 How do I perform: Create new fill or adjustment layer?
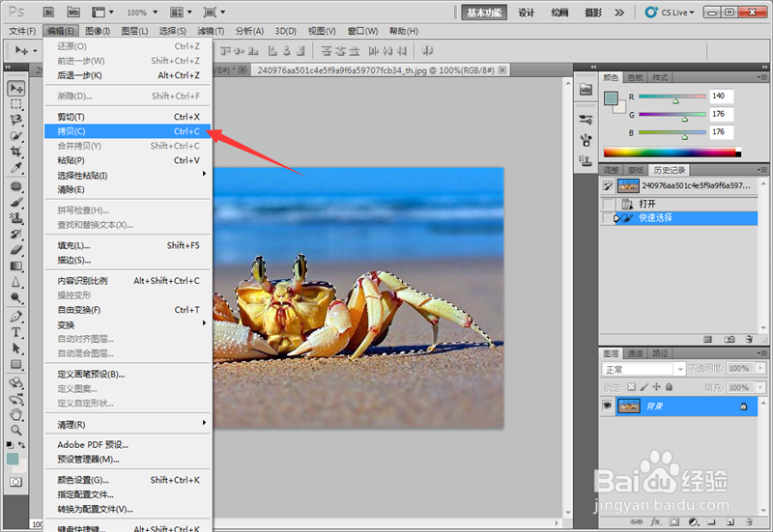(x=693, y=521)
